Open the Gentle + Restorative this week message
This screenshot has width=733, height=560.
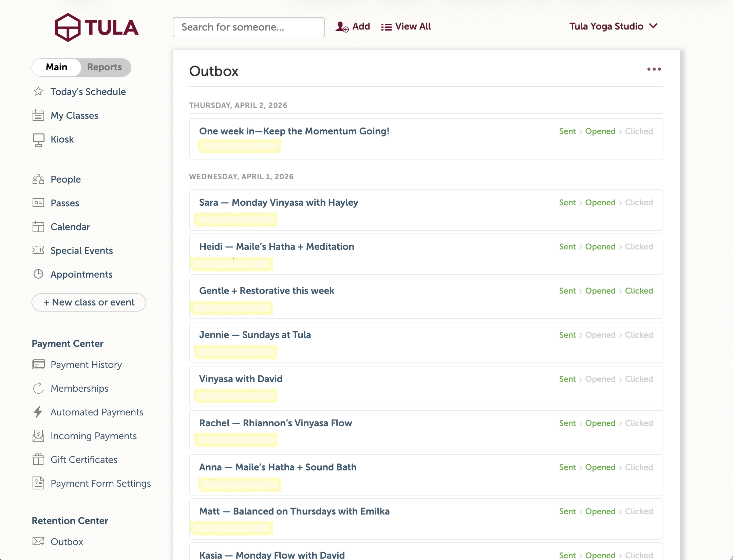(x=267, y=291)
